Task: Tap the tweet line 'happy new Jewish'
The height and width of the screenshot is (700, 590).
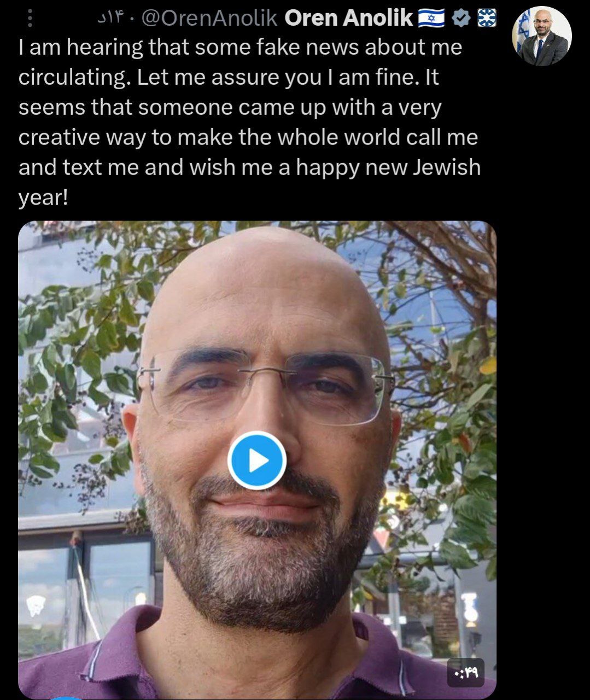Action: tap(388, 167)
